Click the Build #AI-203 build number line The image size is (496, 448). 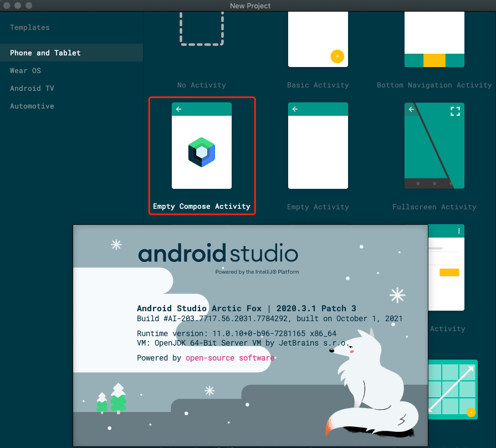(x=269, y=318)
